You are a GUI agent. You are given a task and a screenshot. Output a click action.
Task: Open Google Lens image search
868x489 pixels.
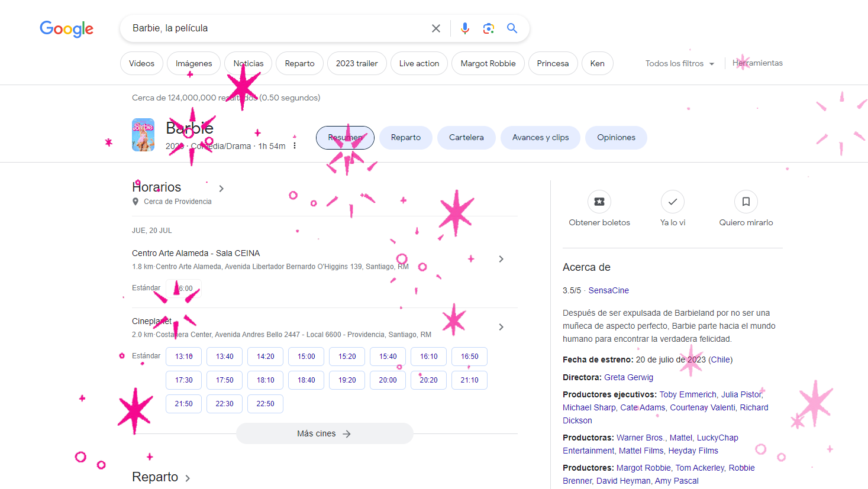489,28
